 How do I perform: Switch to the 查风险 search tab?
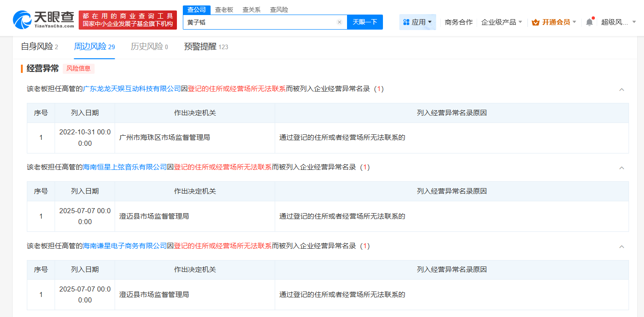(278, 9)
